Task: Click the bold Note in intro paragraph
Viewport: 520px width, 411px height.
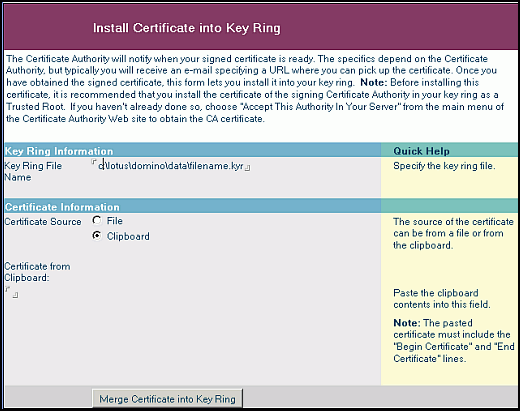Action: pos(373,82)
